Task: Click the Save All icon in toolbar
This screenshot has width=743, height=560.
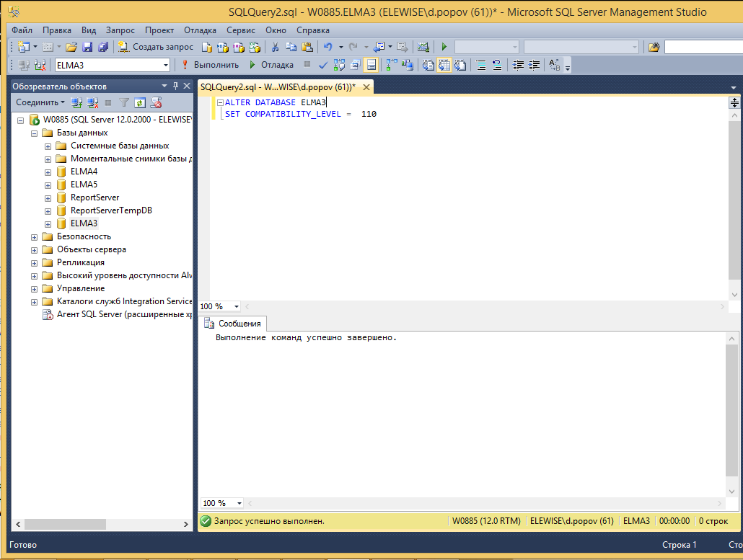Action: (x=102, y=47)
